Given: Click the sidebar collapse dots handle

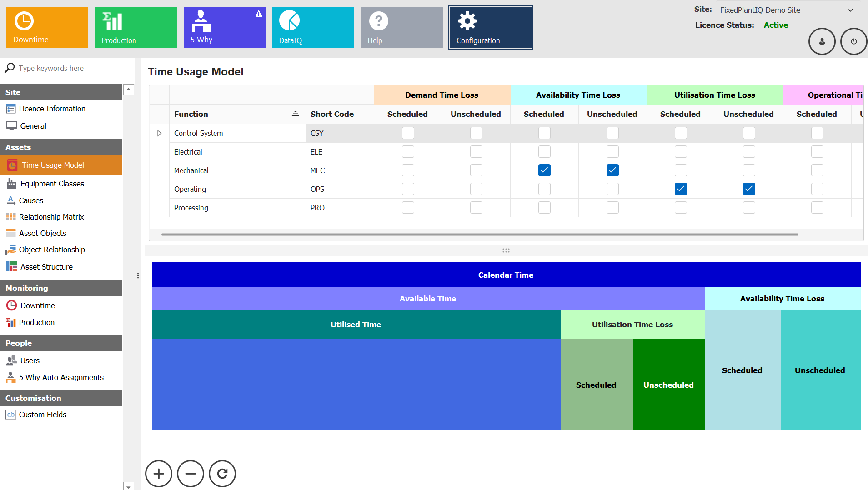Looking at the screenshot, I should pos(138,276).
